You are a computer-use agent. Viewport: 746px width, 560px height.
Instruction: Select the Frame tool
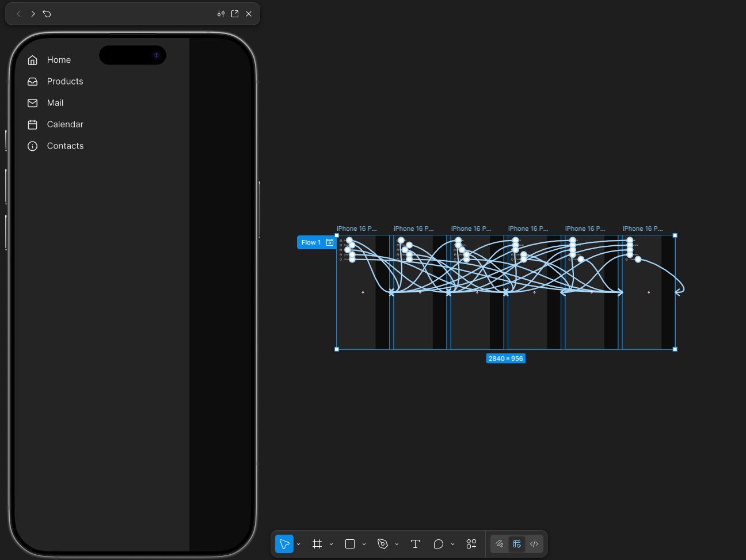pos(317,544)
